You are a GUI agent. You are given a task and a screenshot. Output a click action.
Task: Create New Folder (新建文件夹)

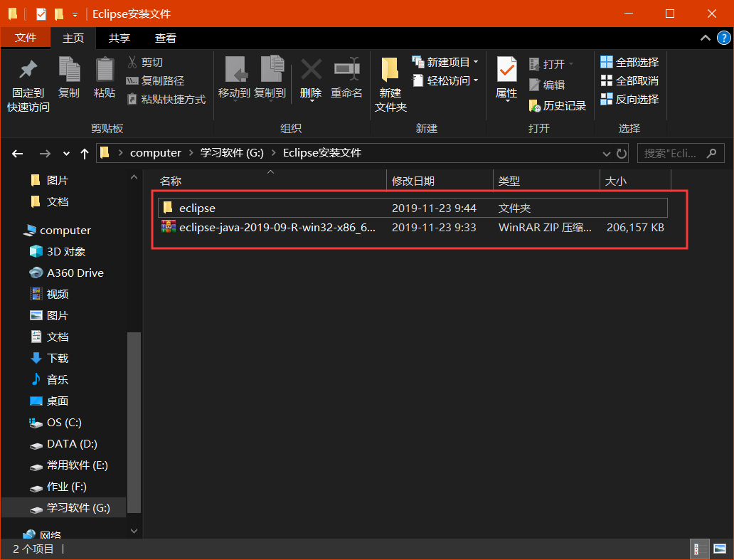(x=390, y=85)
